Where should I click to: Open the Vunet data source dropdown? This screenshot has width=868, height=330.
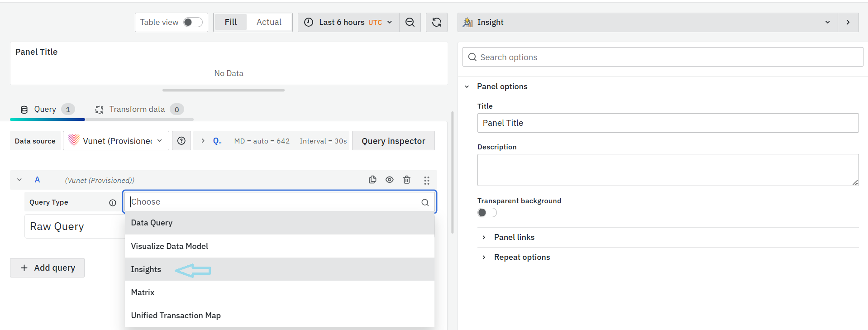(x=116, y=141)
